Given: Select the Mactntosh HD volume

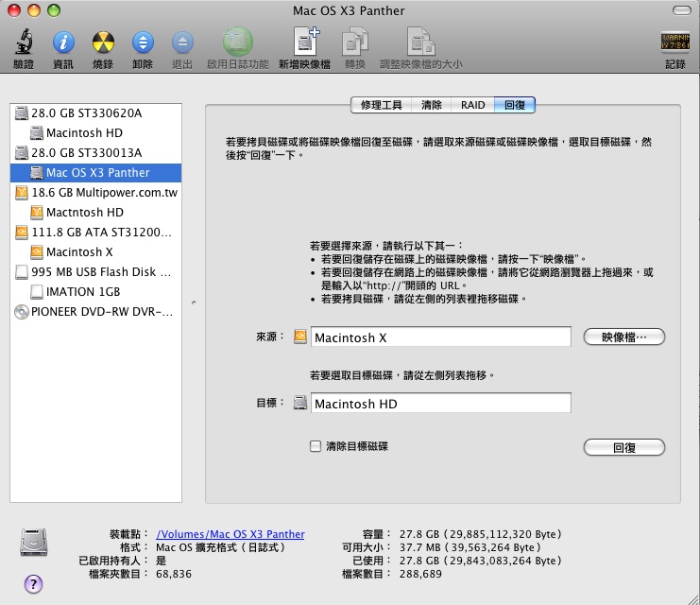Looking at the screenshot, I should 95,213.
